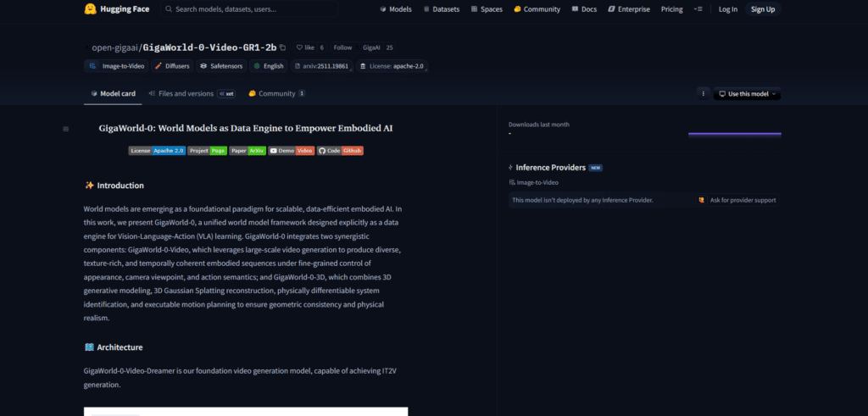Click the NEW badge beside Inference Providers

596,168
